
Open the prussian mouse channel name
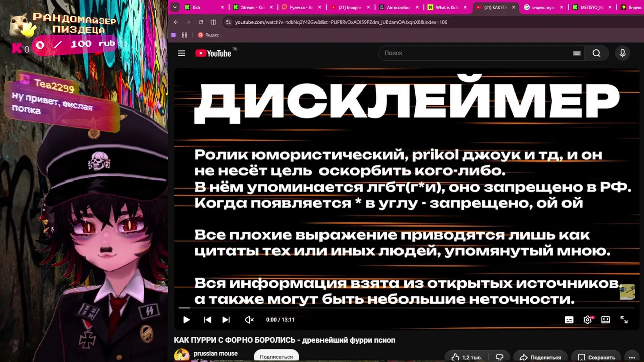point(216,353)
